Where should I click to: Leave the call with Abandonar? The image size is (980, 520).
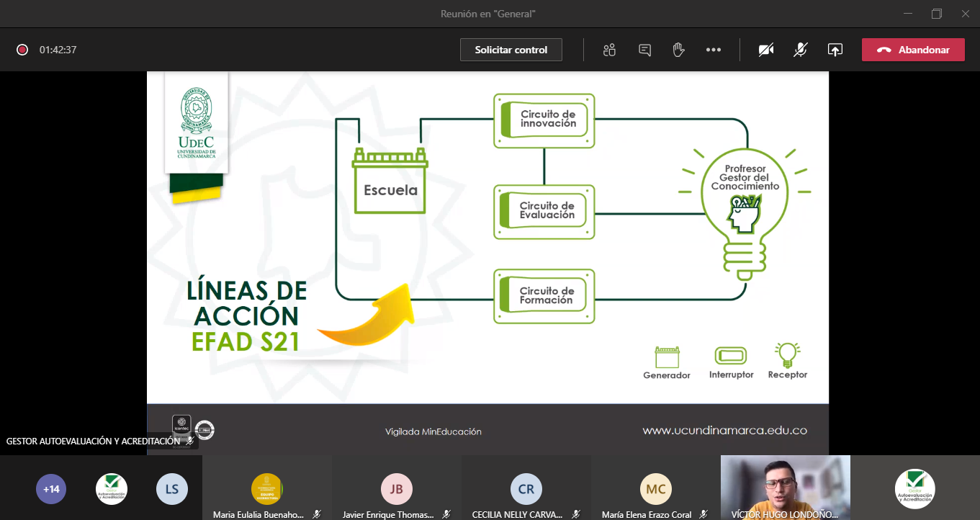(913, 50)
